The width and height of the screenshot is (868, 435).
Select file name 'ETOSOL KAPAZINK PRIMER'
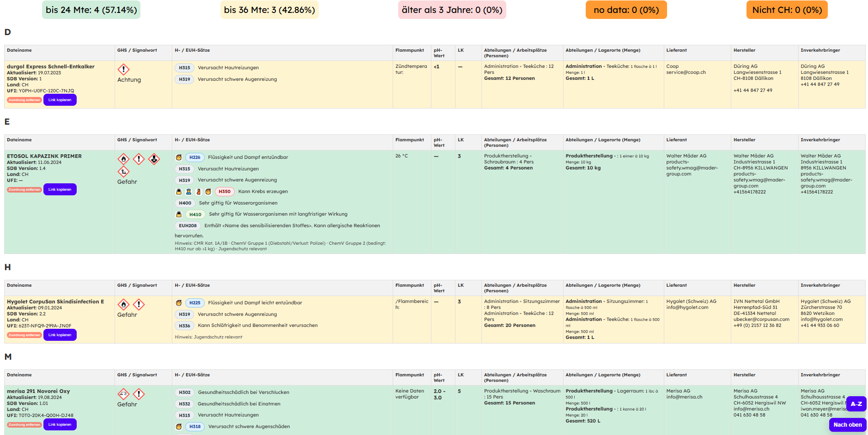tap(44, 156)
